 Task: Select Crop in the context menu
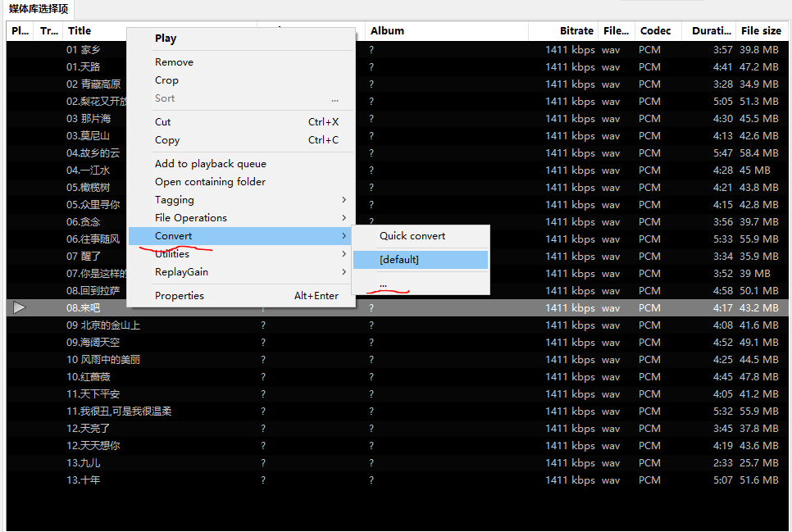(x=166, y=80)
